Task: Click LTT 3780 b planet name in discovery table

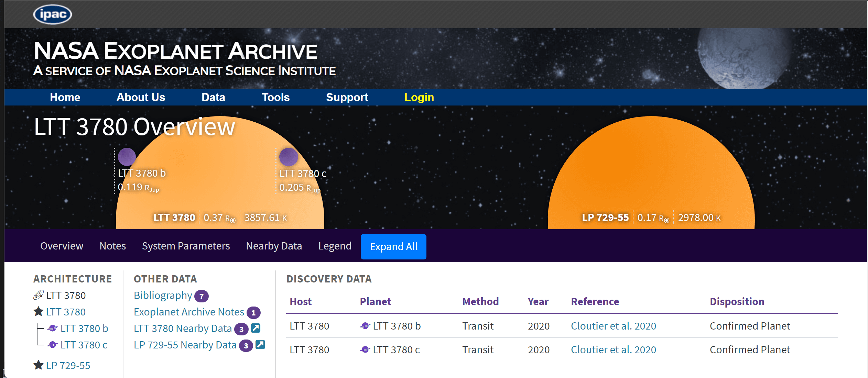Action: point(397,326)
